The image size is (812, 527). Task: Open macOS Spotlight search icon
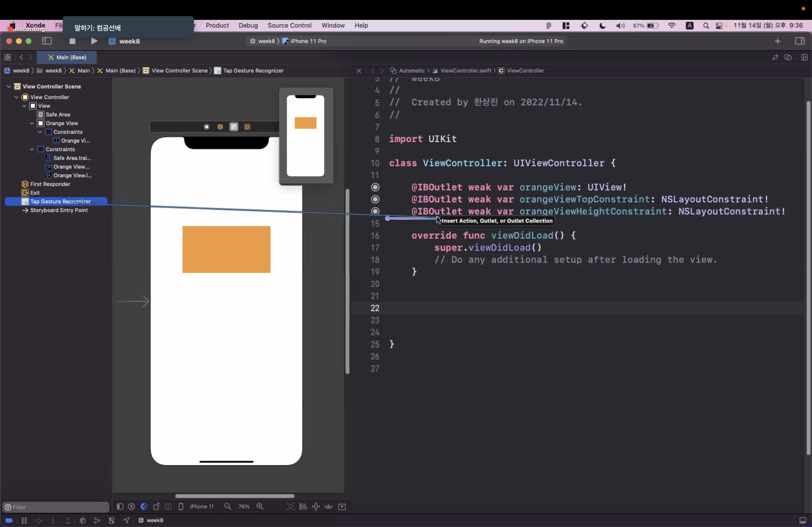[706, 25]
